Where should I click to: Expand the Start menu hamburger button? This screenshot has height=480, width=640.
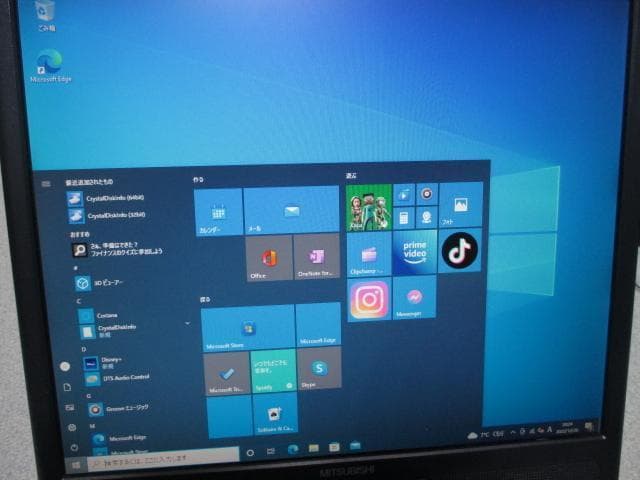point(46,184)
